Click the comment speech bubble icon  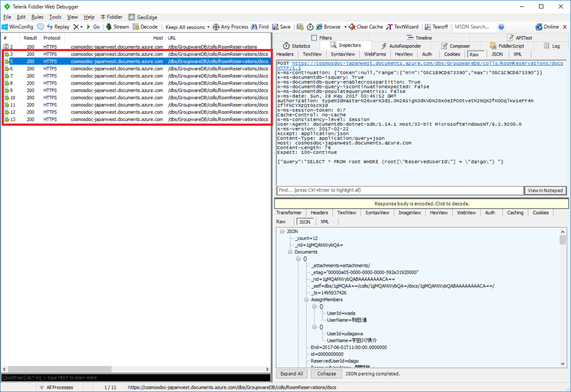tap(40, 27)
